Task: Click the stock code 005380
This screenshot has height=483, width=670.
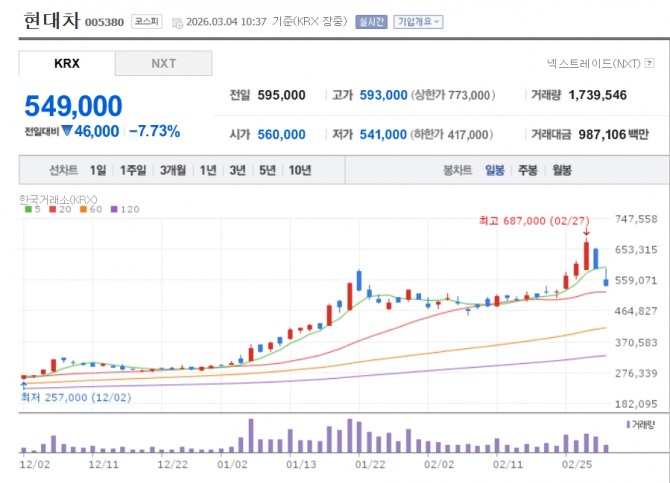Action: pyautogui.click(x=105, y=22)
